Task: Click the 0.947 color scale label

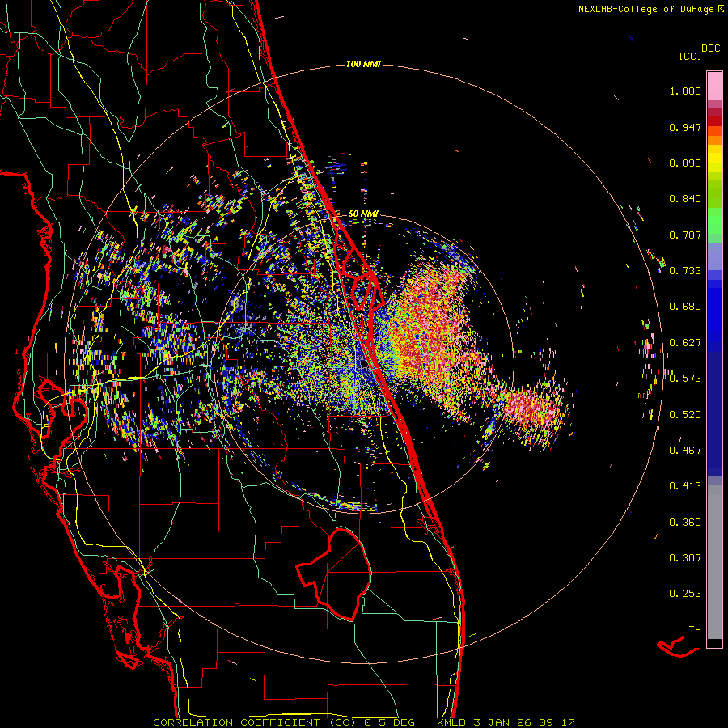Action: point(685,127)
